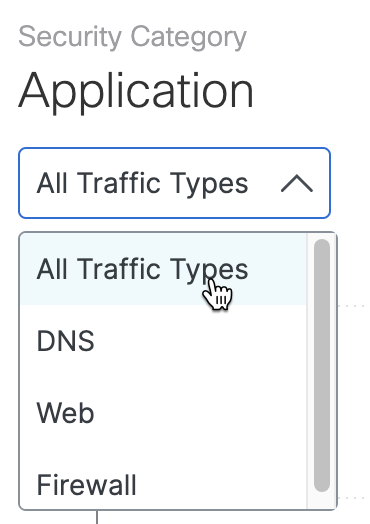This screenshot has height=524, width=370.
Task: Pick Firewall in the dropdown list
Action: 163,485
